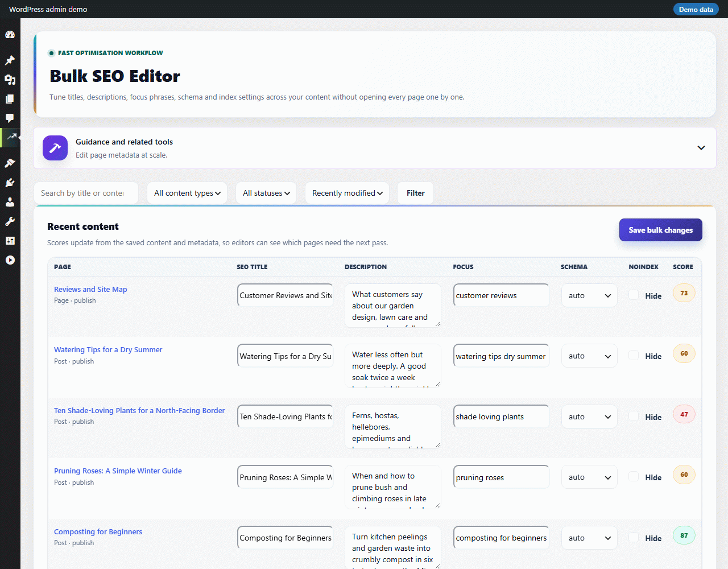
Task: Open Comments via the speech bubble icon
Action: [10, 118]
